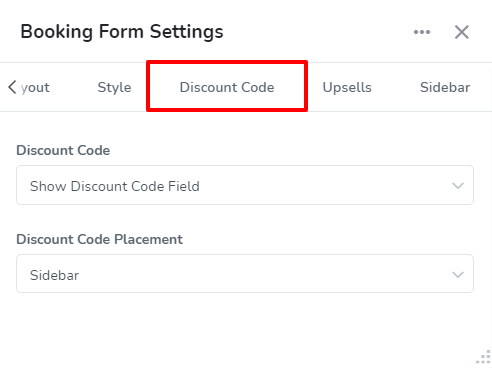Click the chevron arrow on the Discount Code dropdown
Screen dimensions: 492x368
[x=458, y=186]
